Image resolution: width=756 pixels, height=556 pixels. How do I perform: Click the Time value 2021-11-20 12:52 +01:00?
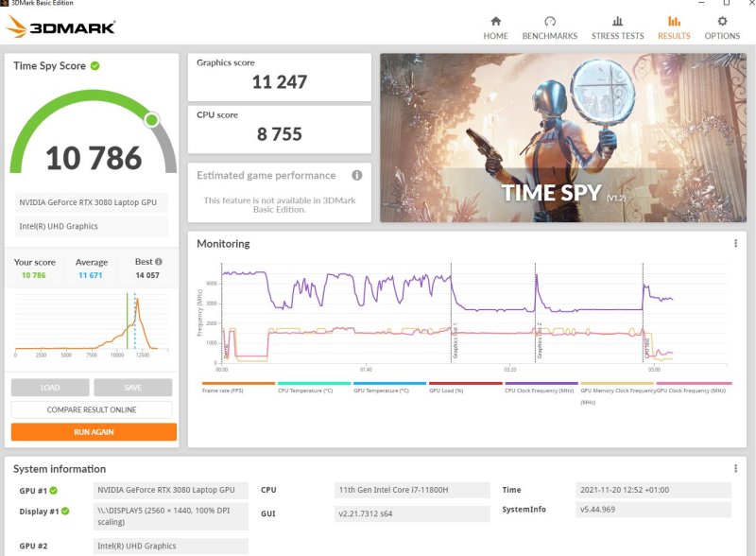click(653, 490)
